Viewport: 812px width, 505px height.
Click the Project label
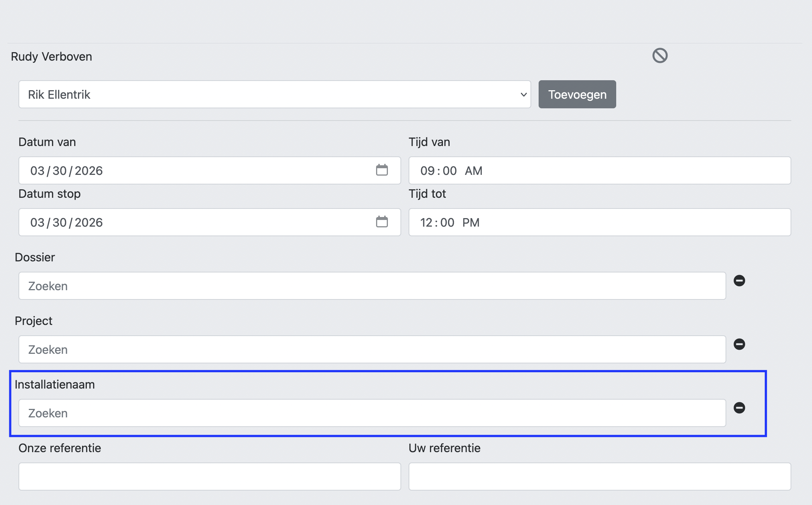[34, 321]
